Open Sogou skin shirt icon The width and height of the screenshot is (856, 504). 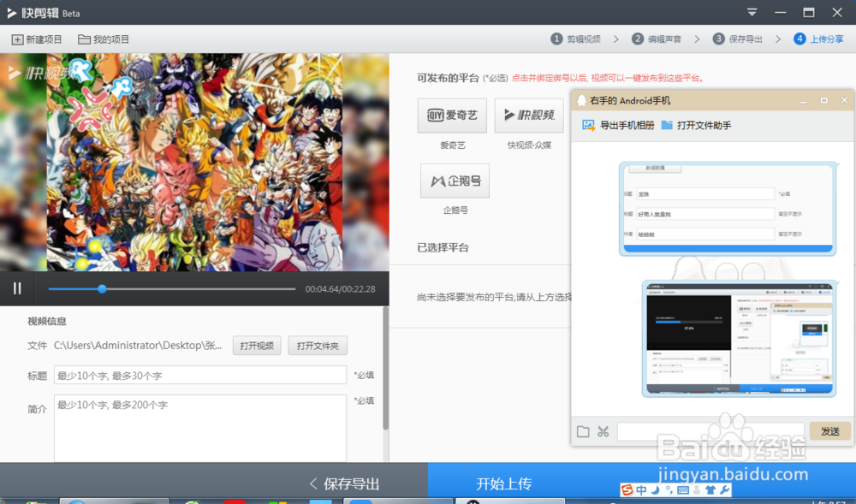[x=710, y=489]
